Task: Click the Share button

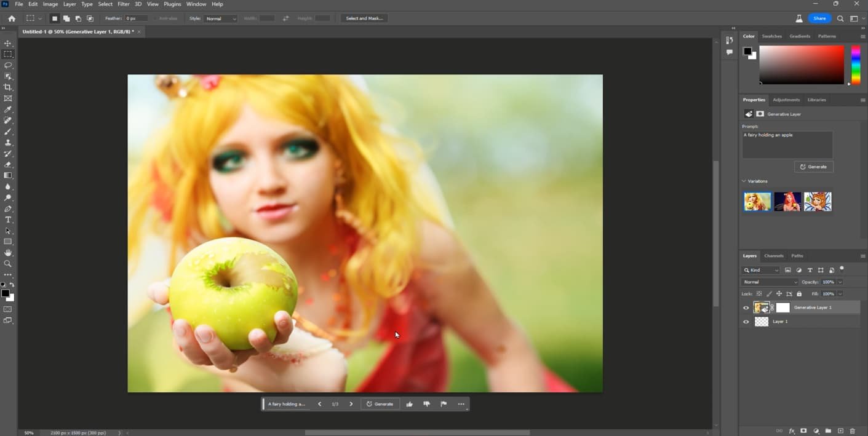Action: pos(819,18)
